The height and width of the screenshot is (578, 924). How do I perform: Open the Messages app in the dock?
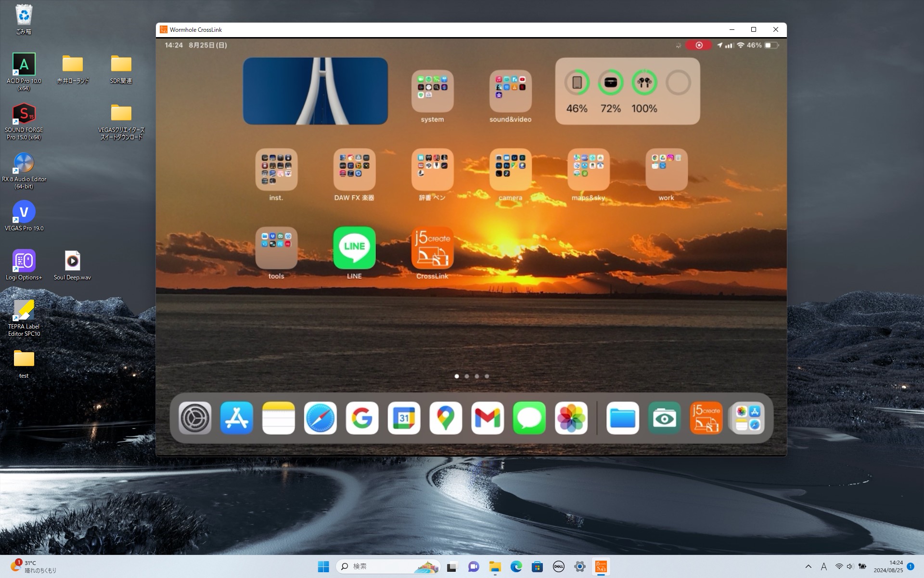point(529,418)
